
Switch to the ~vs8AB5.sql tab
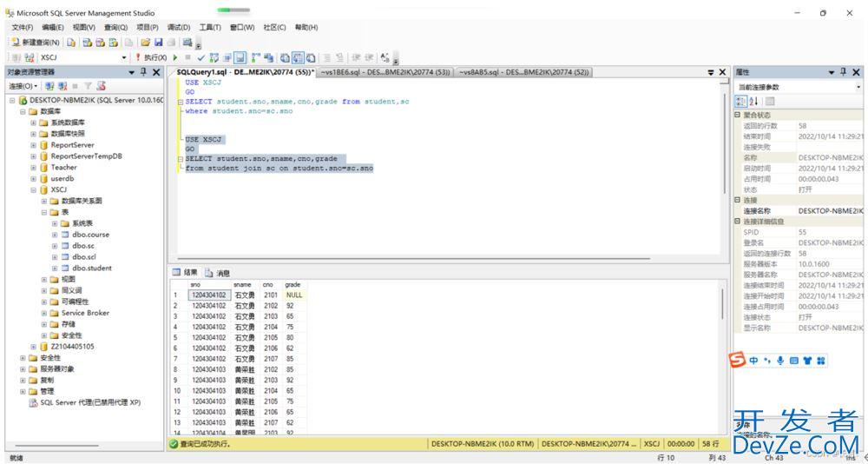point(523,72)
